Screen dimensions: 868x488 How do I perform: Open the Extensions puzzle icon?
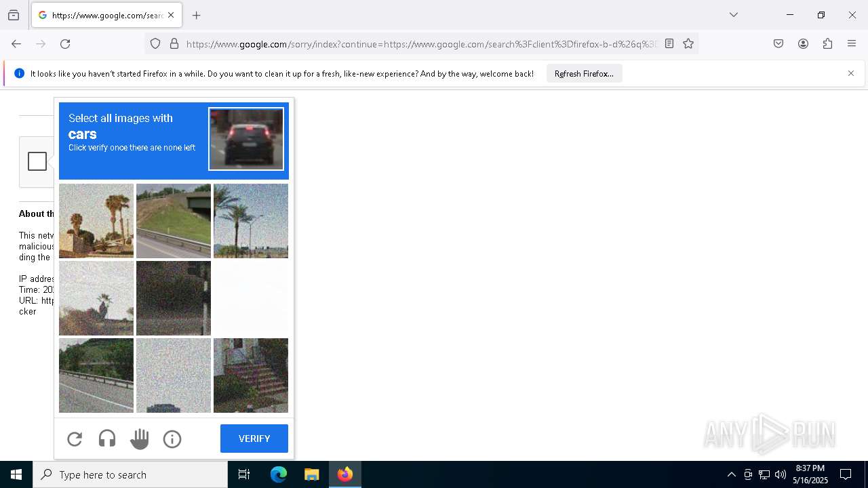point(827,44)
